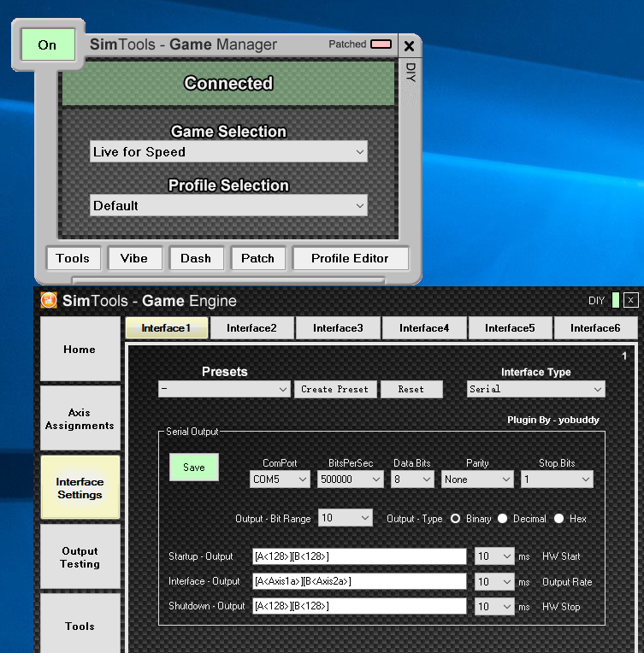The image size is (644, 653).
Task: Switch to the Interface3 tab
Action: click(x=338, y=328)
